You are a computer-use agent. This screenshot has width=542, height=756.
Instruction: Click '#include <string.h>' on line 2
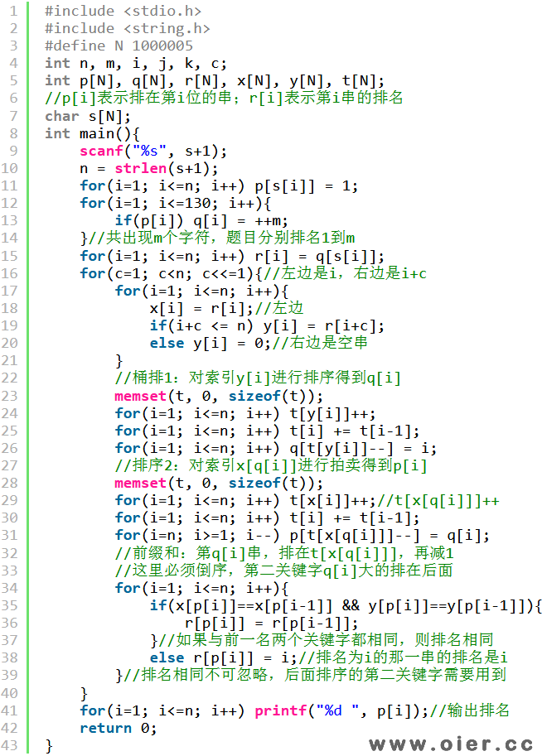[127, 28]
